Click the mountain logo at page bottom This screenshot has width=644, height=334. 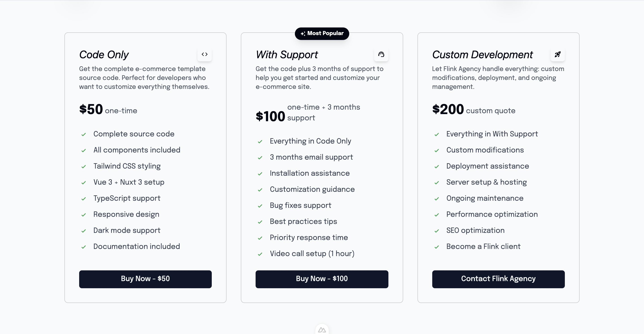[322, 330]
